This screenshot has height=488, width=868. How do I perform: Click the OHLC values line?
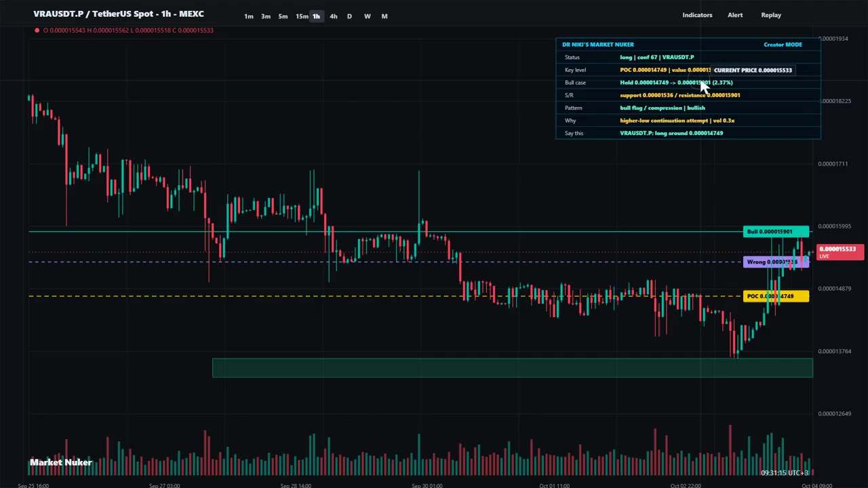click(x=127, y=30)
